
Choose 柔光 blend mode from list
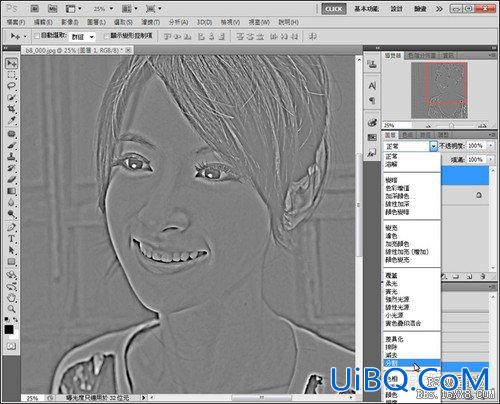pos(391,284)
